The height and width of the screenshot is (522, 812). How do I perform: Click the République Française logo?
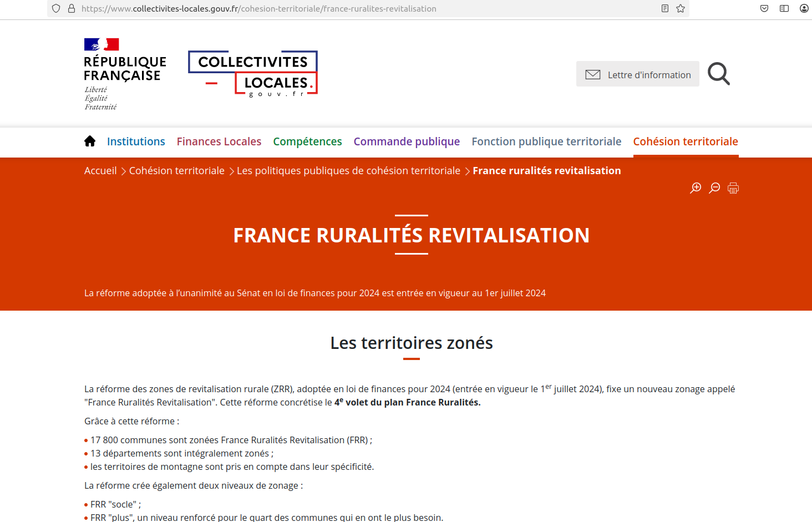[125, 74]
